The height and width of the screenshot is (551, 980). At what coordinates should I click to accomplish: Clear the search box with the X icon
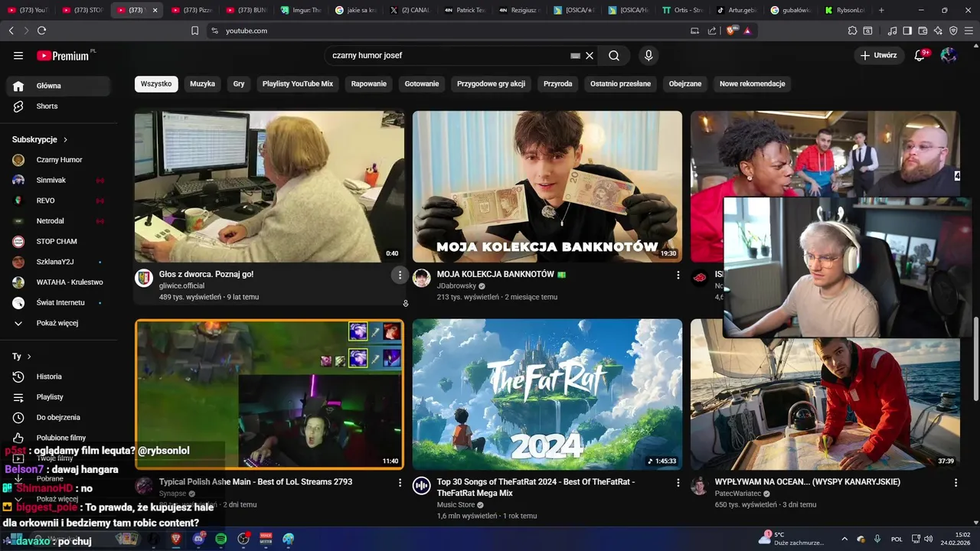click(590, 56)
